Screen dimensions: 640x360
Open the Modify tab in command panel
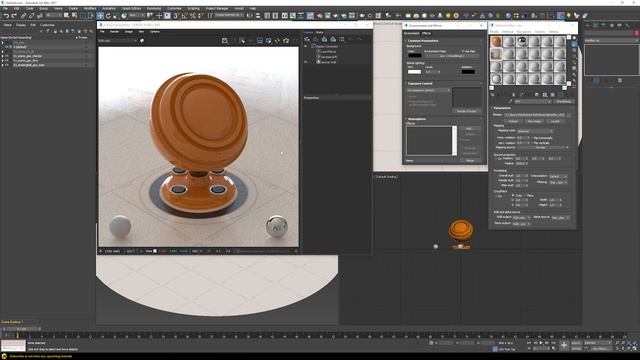(x=596, y=25)
